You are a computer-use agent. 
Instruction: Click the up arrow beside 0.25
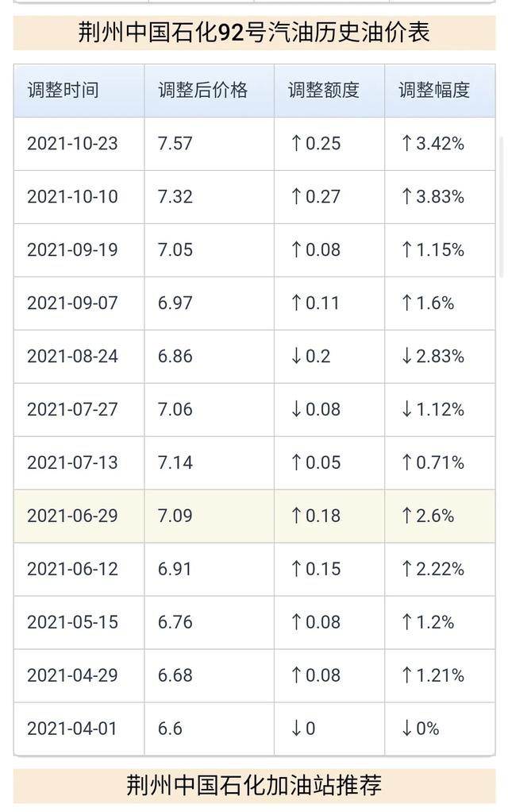(x=297, y=143)
